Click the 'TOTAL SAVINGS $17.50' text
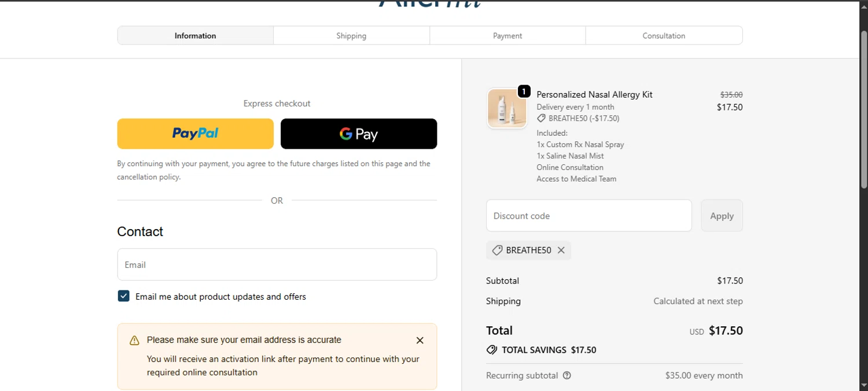 click(549, 350)
